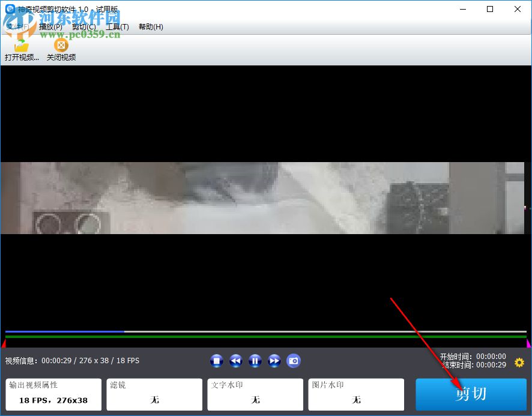Click the green cut range bar
The width and height of the screenshot is (532, 416).
pos(266,337)
